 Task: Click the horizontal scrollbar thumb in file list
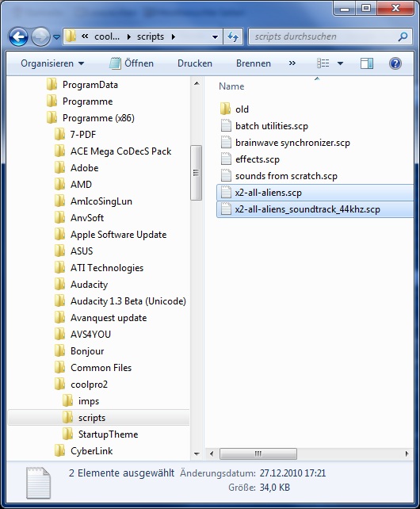tap(258, 454)
